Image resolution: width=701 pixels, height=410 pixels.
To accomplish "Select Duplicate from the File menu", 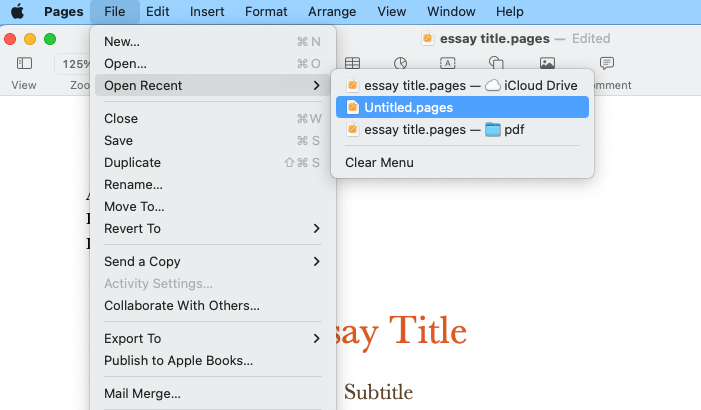I will click(132, 162).
